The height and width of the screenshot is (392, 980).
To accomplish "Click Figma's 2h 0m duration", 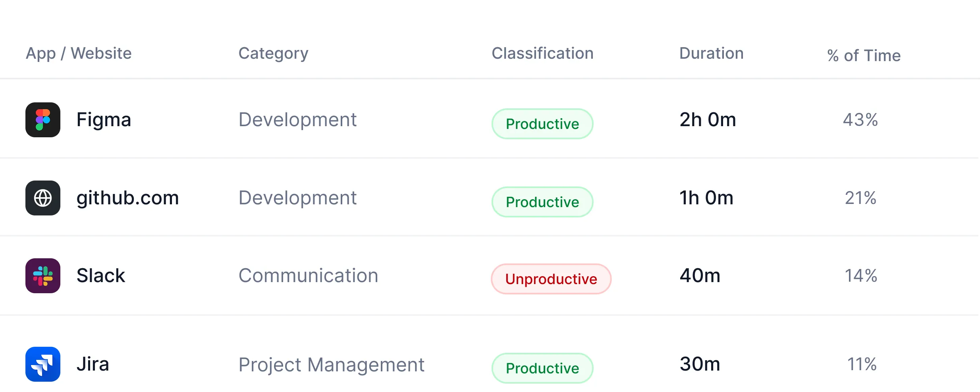I will pyautogui.click(x=708, y=120).
